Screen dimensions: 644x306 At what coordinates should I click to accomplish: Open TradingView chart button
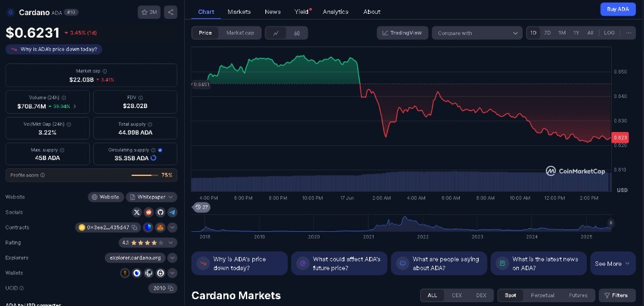[402, 33]
